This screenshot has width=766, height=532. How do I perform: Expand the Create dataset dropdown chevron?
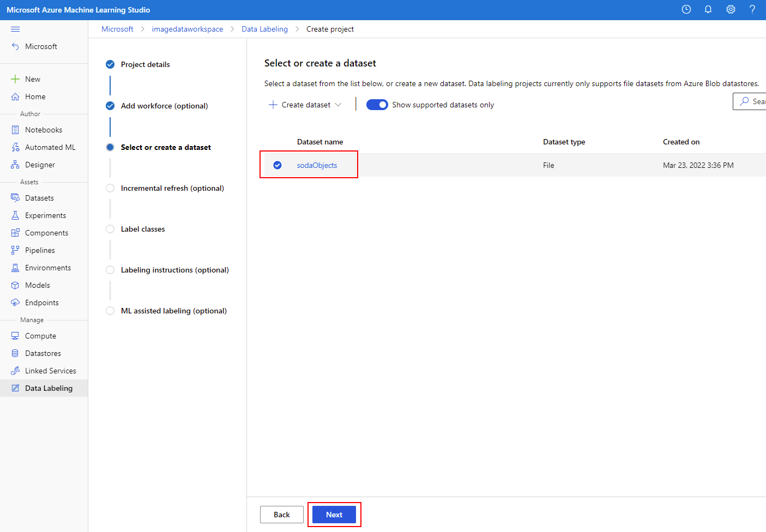click(x=338, y=105)
